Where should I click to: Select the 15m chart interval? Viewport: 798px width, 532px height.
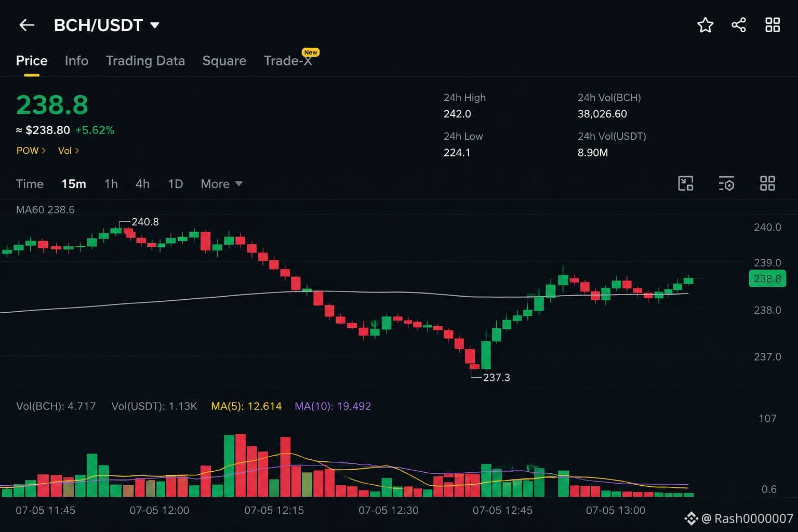click(x=74, y=184)
